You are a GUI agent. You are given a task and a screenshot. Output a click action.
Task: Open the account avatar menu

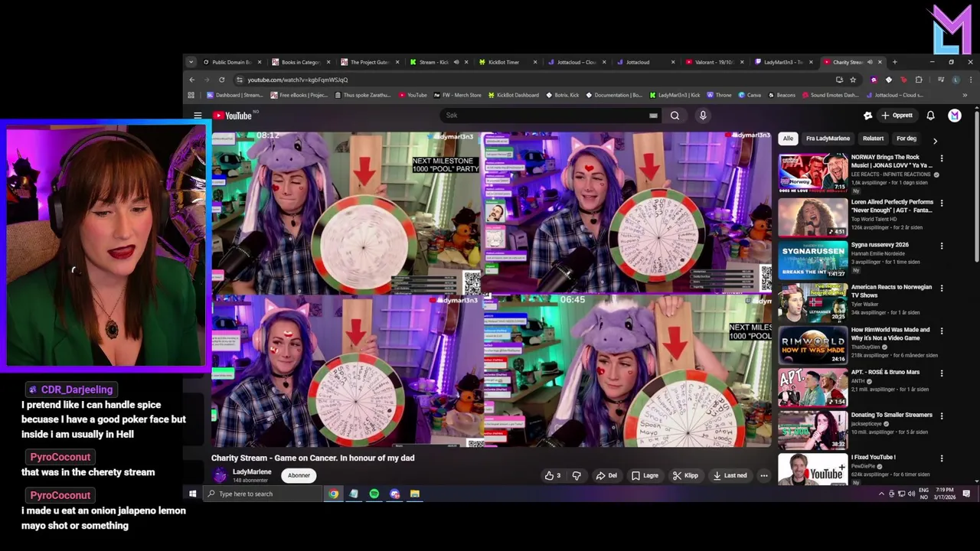(x=955, y=116)
